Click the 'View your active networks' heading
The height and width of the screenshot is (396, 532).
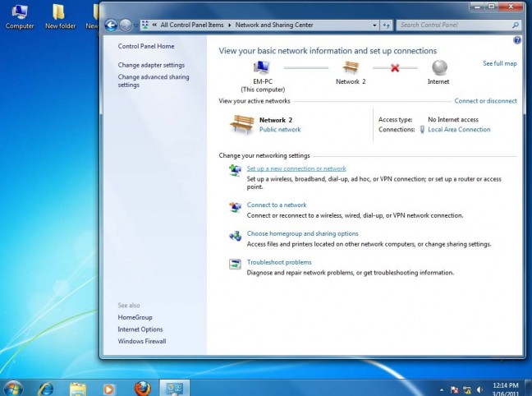(255, 101)
